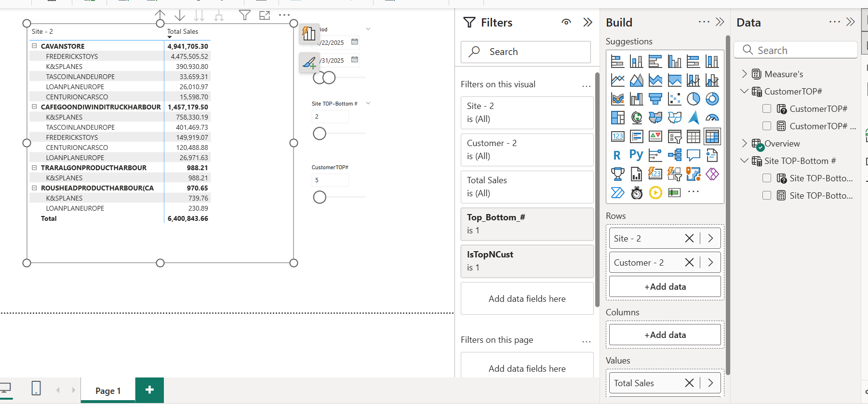Viewport: 868px width, 404px height.
Task: Check the second Site TOP-Botto... field checkbox
Action: 767,196
